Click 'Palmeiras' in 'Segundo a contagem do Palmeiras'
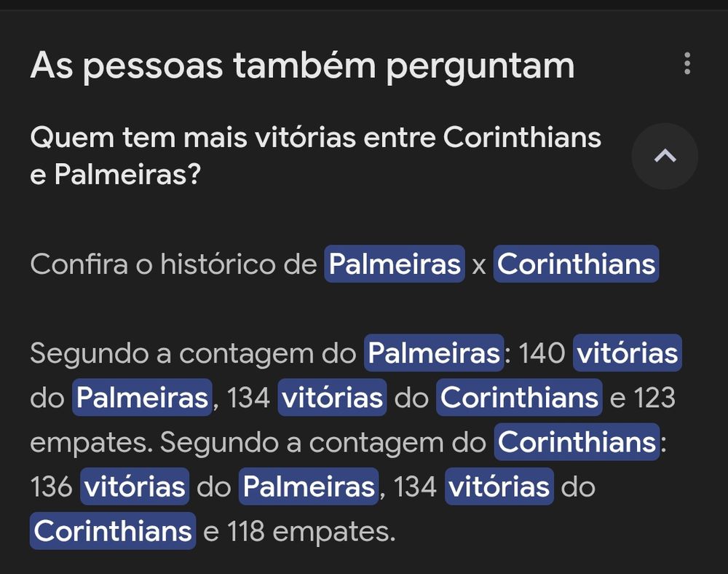This screenshot has width=728, height=574. point(434,353)
